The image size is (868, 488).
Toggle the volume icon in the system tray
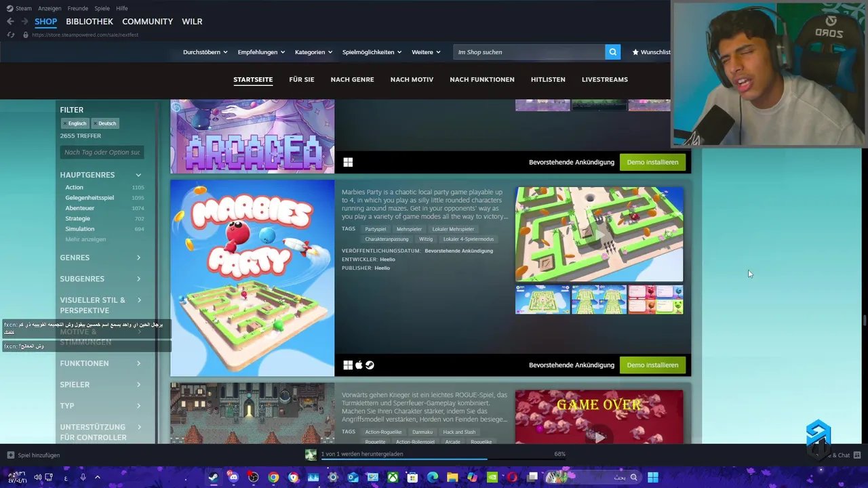click(37, 477)
